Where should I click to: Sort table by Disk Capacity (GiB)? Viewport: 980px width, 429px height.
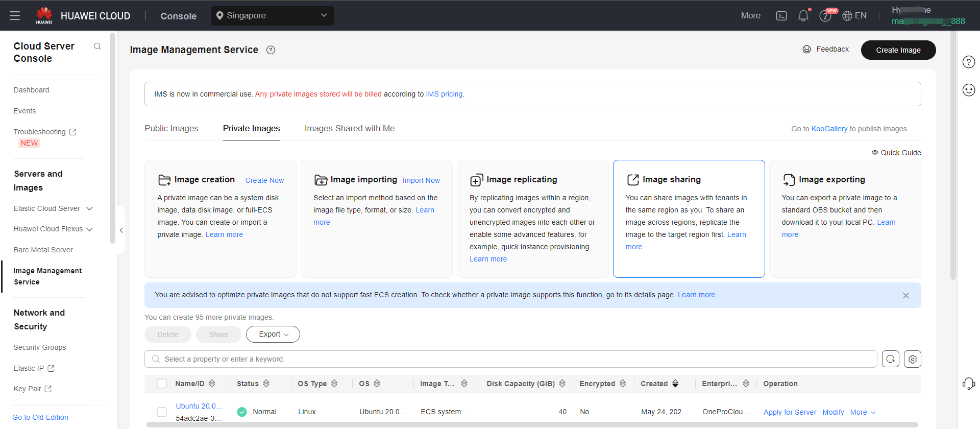coord(562,384)
